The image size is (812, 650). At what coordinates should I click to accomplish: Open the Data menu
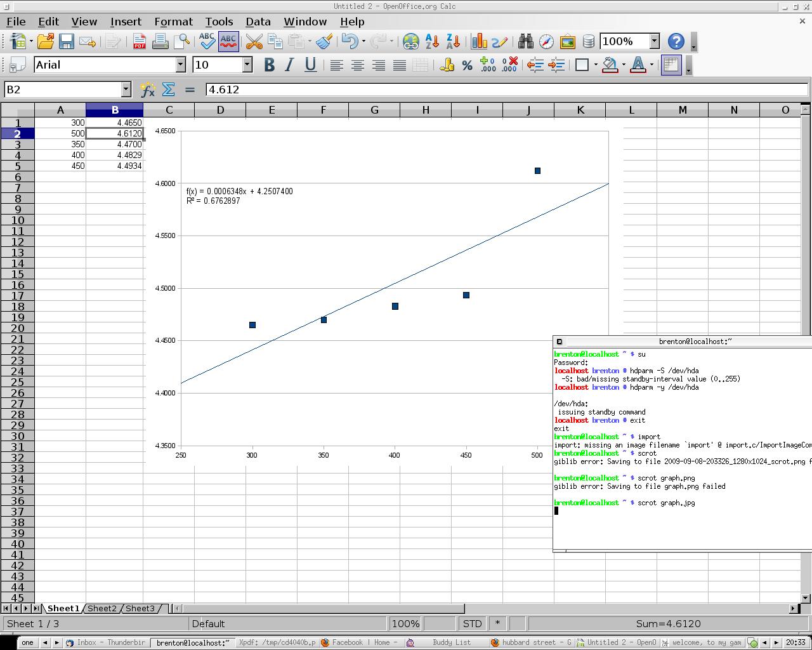(x=258, y=22)
